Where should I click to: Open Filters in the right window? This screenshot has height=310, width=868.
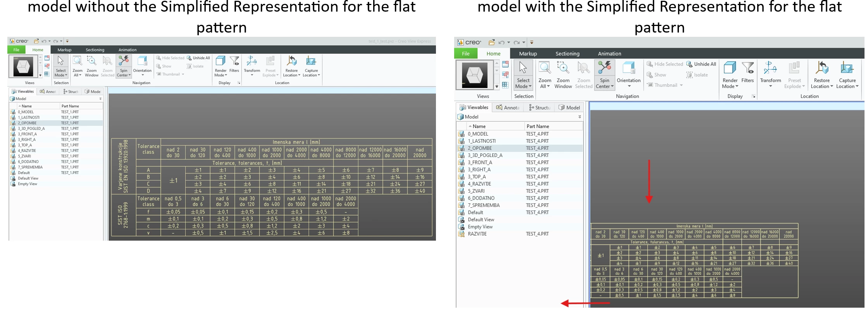pyautogui.click(x=747, y=72)
